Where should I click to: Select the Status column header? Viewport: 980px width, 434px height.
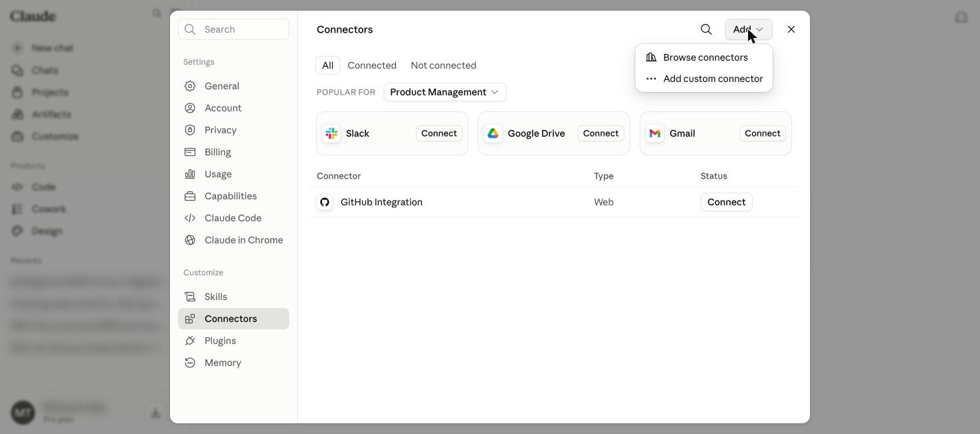(x=713, y=176)
